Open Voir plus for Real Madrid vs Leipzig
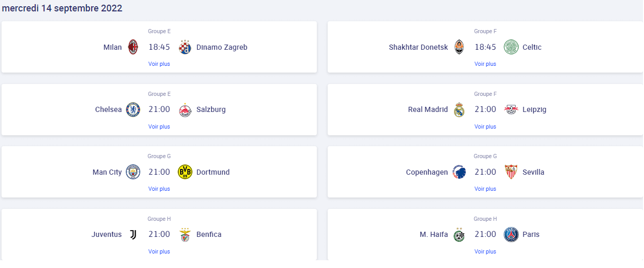Viewport: 644px width, 268px height. click(485, 126)
